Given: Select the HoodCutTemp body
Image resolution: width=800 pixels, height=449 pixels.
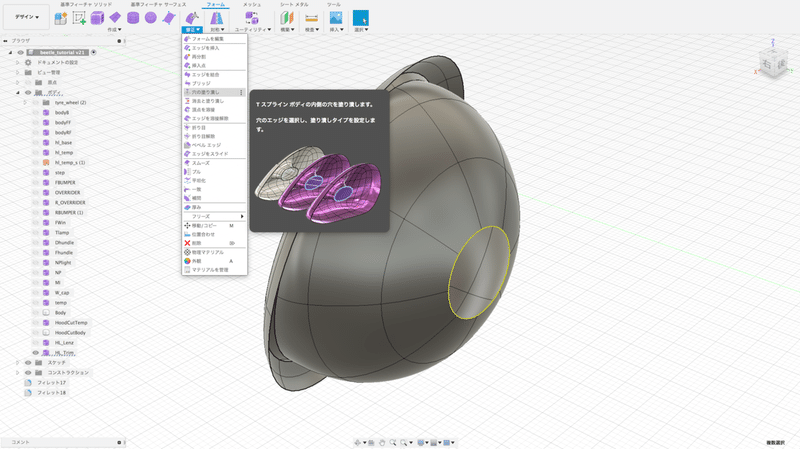Looking at the screenshot, I should [x=71, y=322].
